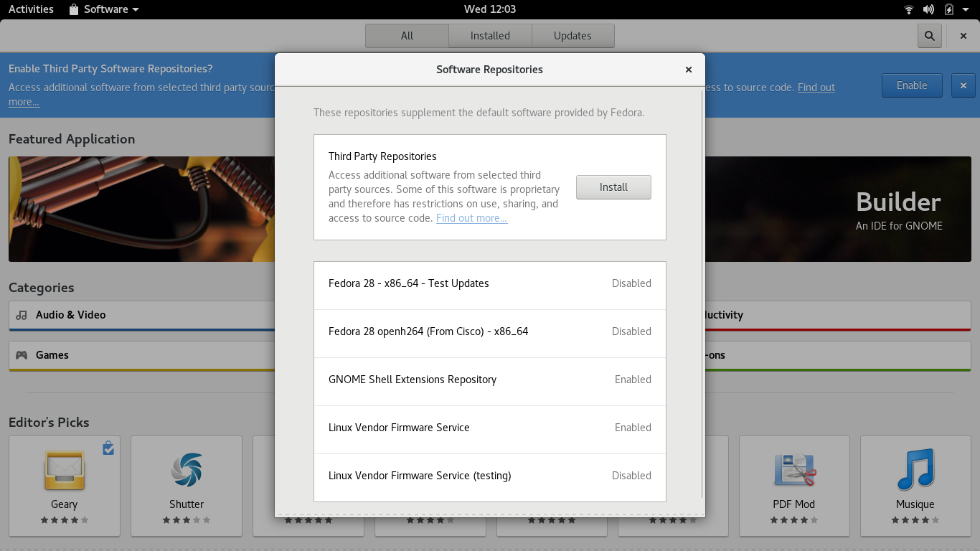Image resolution: width=980 pixels, height=551 pixels.
Task: Select Fedora 28 openh264 (From Cisco) row
Action: click(x=490, y=334)
